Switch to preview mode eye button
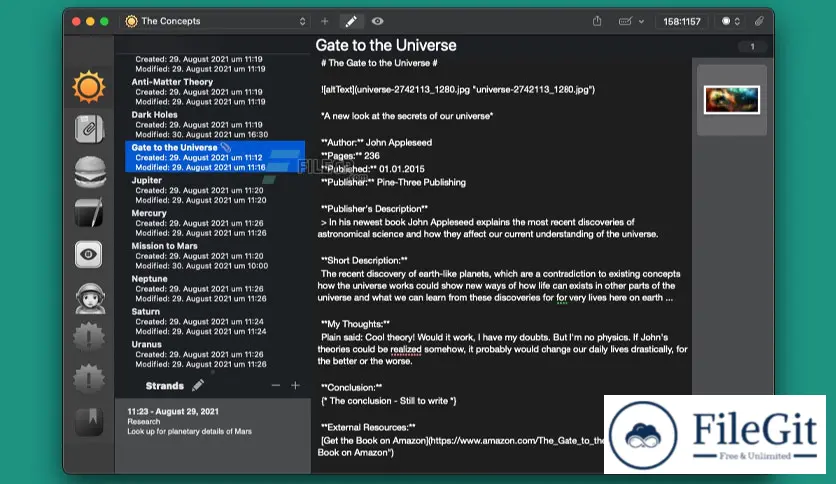The width and height of the screenshot is (836, 484). 377,21
